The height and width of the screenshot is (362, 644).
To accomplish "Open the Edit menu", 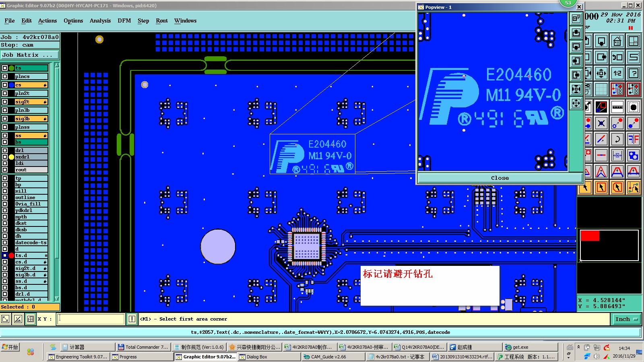I will [27, 21].
